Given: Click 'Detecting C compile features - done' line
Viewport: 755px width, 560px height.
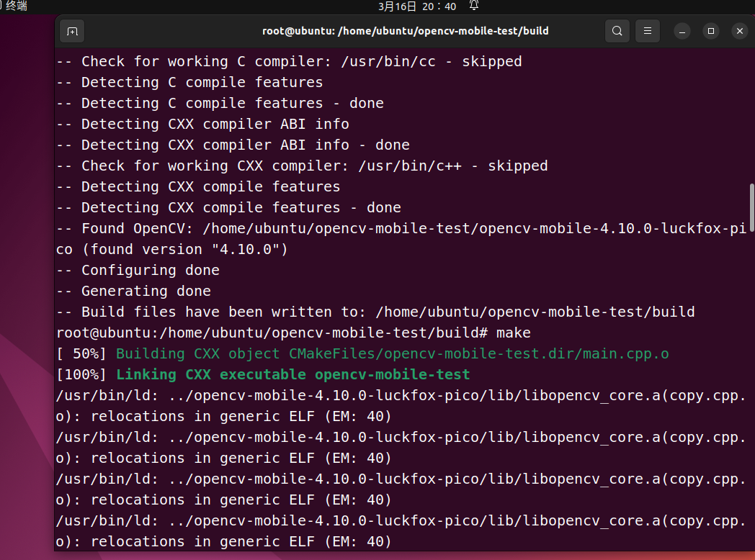Looking at the screenshot, I should pyautogui.click(x=220, y=104).
